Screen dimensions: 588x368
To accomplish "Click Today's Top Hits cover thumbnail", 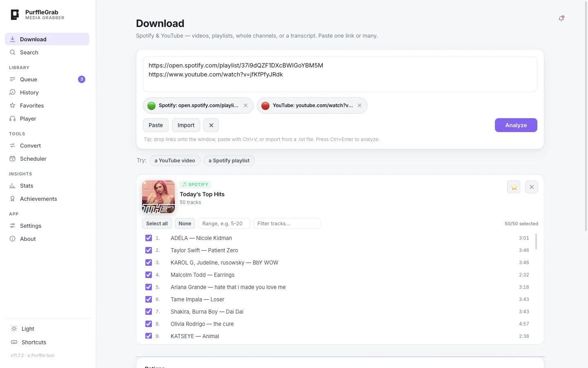I will tap(158, 197).
